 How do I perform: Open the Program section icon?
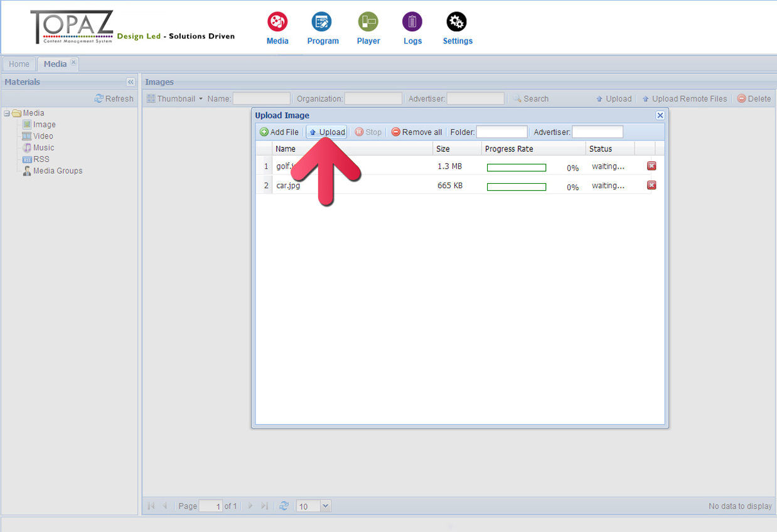coord(322,23)
